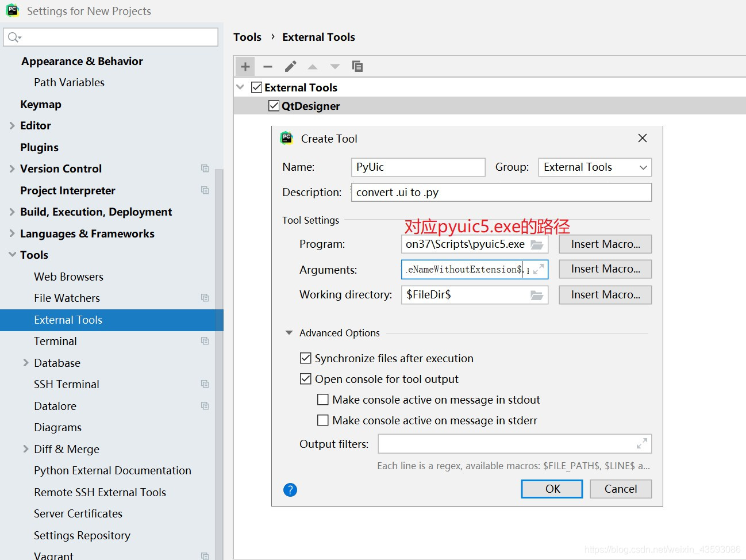The height and width of the screenshot is (560, 746).
Task: Click Tools in the breadcrumb path
Action: click(x=247, y=37)
